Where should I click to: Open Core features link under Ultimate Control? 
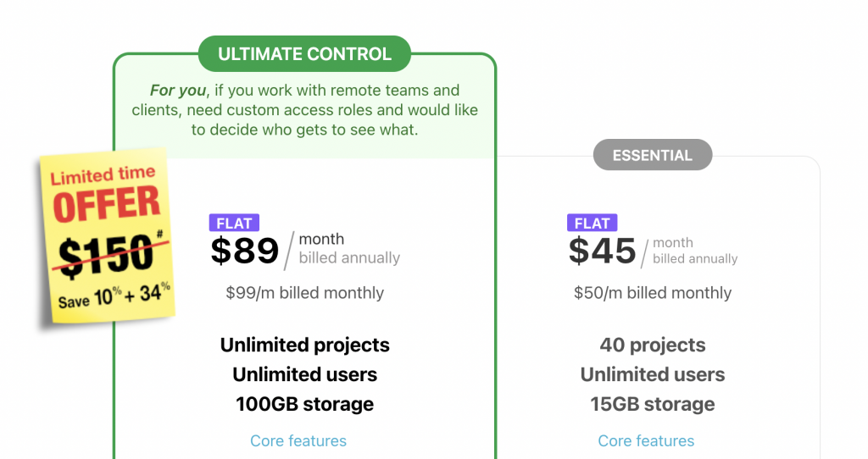tap(298, 440)
